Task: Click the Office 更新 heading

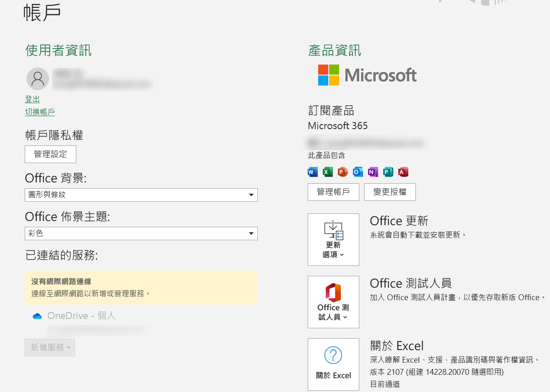Action: pyautogui.click(x=399, y=221)
